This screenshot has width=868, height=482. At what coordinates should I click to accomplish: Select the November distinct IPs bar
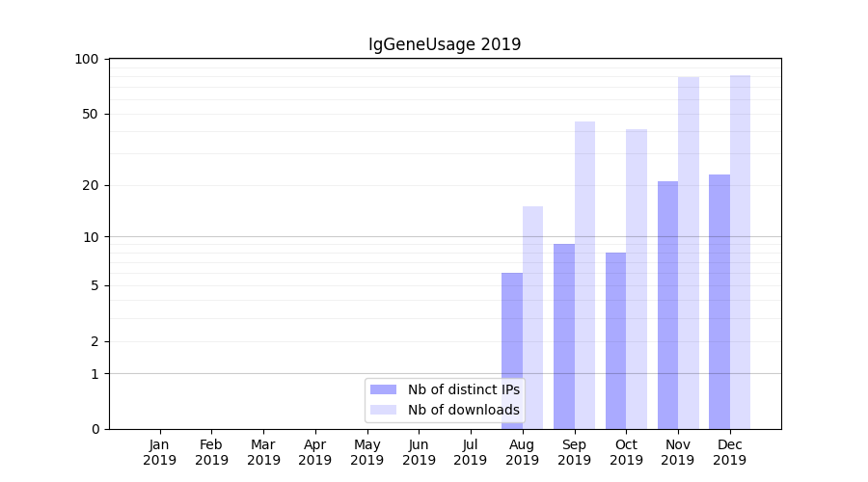pos(667,305)
